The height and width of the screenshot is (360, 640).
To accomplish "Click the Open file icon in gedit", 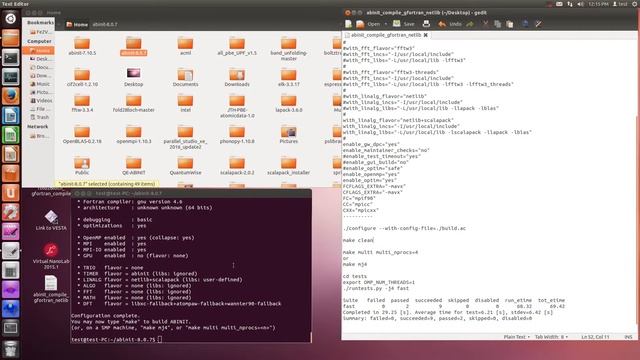I will 360,24.
